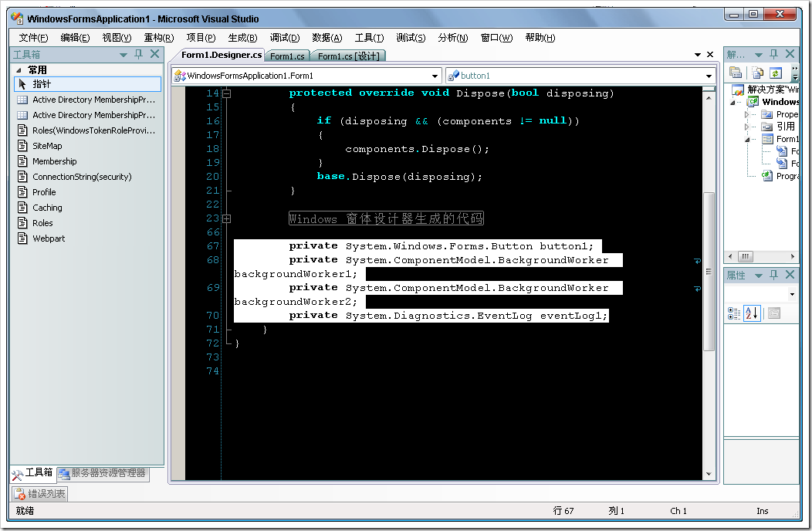The width and height of the screenshot is (812, 531).
Task: Expand the Properties folder in Solution Explorer
Action: [x=746, y=114]
